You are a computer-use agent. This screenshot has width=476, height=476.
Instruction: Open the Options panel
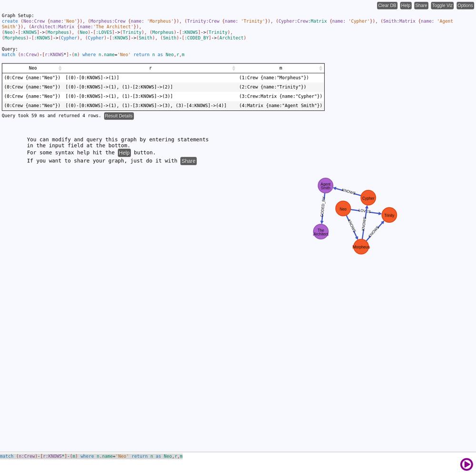tap(465, 5)
